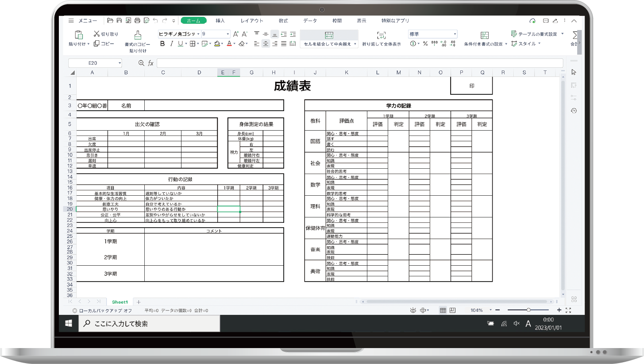644x364 pixels.
Task: Open the メニュー hamburger menu
Action: click(x=83, y=21)
